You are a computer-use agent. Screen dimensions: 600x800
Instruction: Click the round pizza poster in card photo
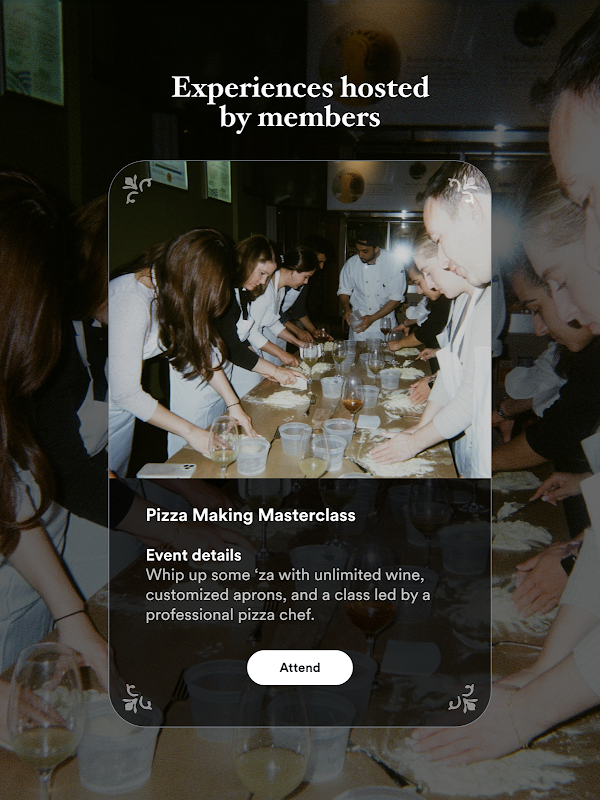click(x=348, y=186)
